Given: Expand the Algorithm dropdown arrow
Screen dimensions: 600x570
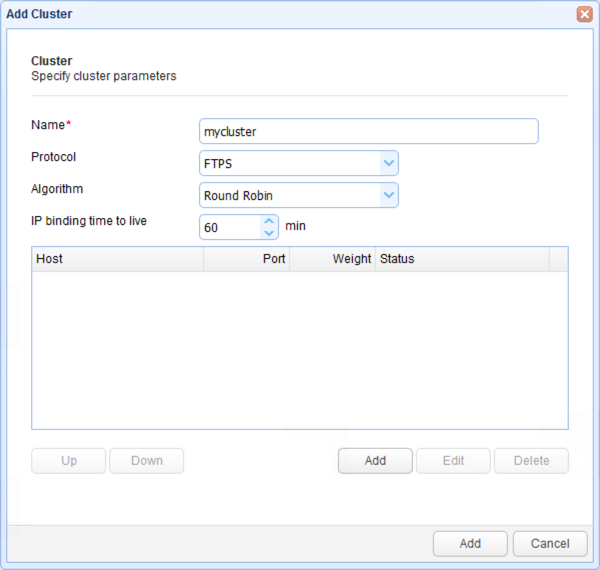Looking at the screenshot, I should (389, 195).
